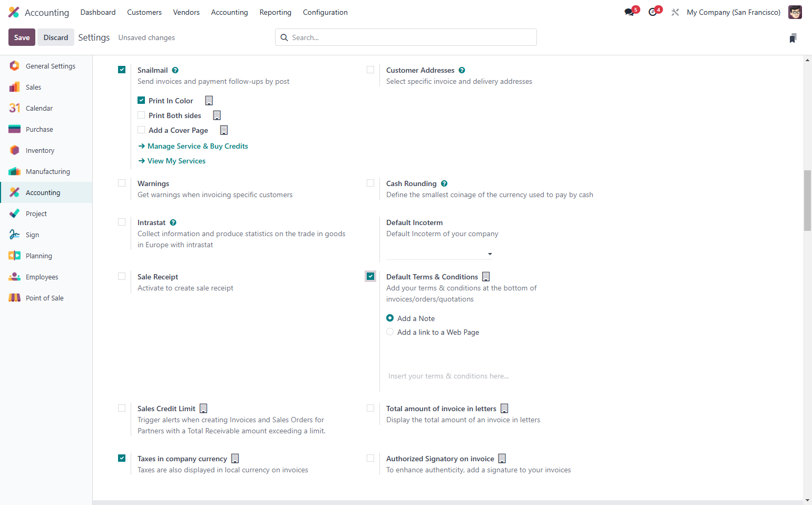Click the Intrastat help question icon

(173, 222)
